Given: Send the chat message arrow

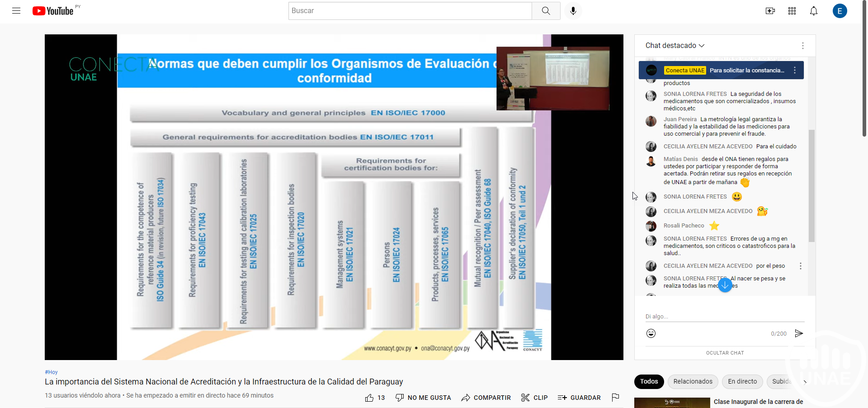Looking at the screenshot, I should (x=799, y=333).
